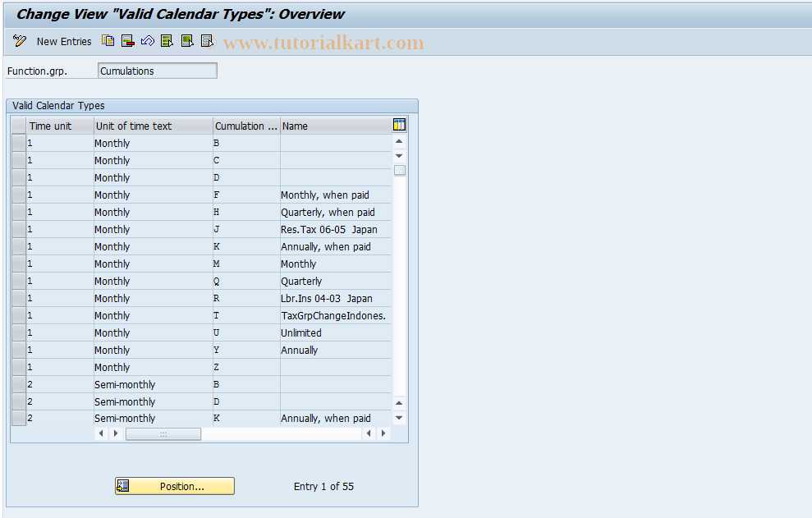
Task: Click the Entry 1 of 55 text
Action: [323, 487]
